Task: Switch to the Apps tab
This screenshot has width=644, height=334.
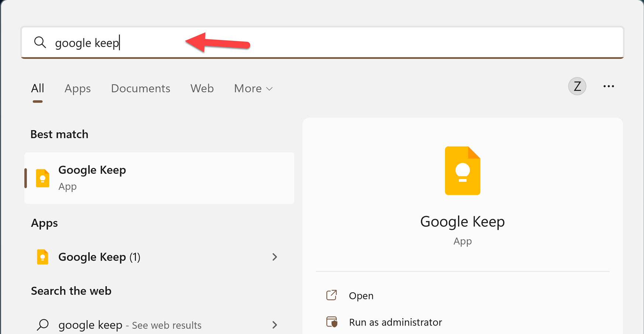Action: tap(78, 88)
